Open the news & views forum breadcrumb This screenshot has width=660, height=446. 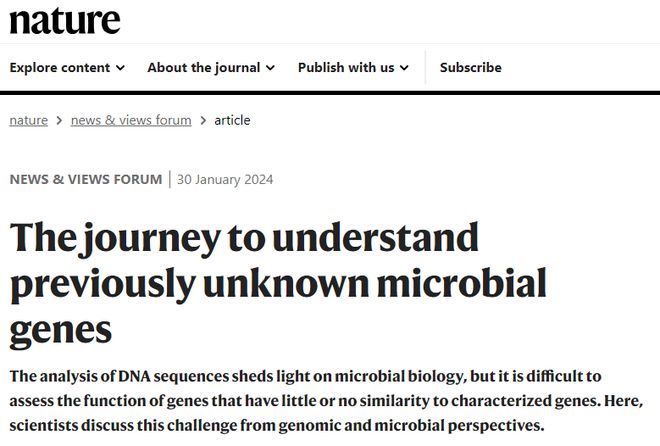click(131, 120)
